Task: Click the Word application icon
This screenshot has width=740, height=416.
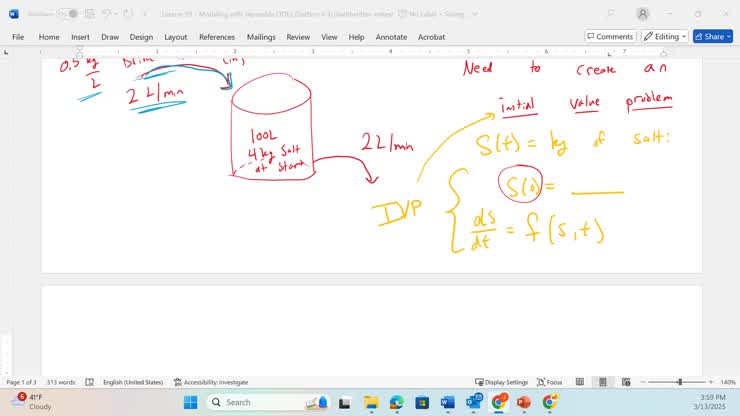Action: coord(14,14)
